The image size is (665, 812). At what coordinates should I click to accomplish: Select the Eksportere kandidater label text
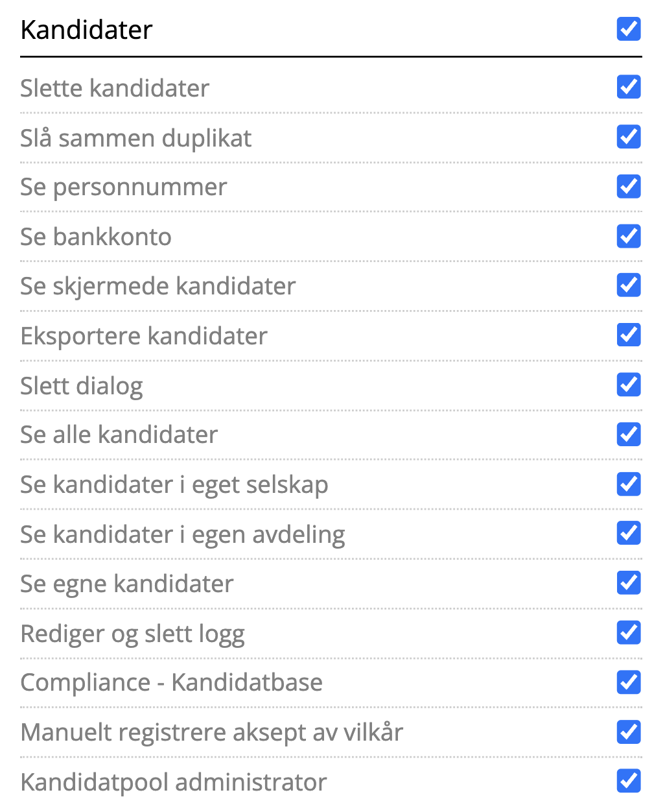tap(143, 336)
